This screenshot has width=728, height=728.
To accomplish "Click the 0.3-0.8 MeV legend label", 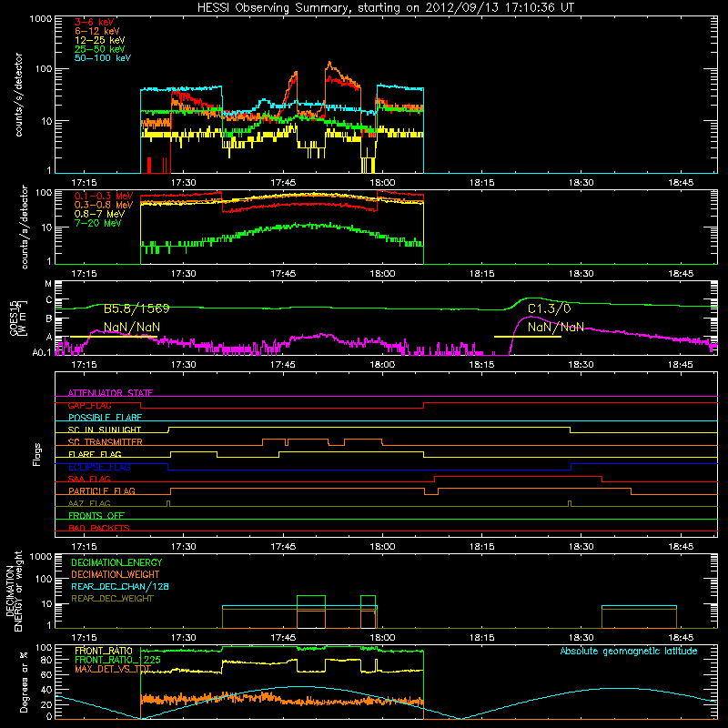I will (104, 205).
